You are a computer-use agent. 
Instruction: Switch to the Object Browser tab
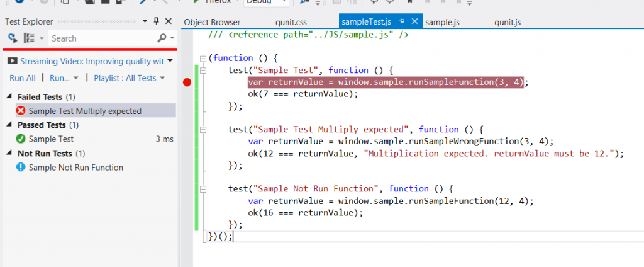coord(212,22)
